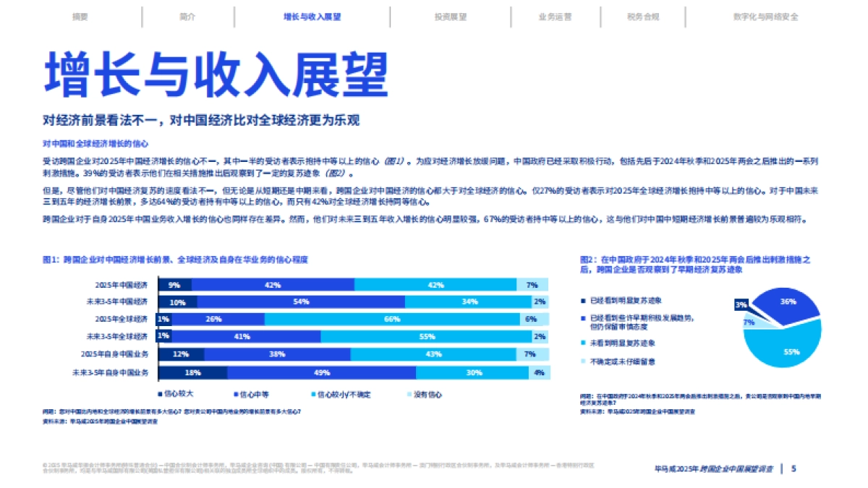Select the 不确定或未仔细留意 legend marker

tap(582, 360)
